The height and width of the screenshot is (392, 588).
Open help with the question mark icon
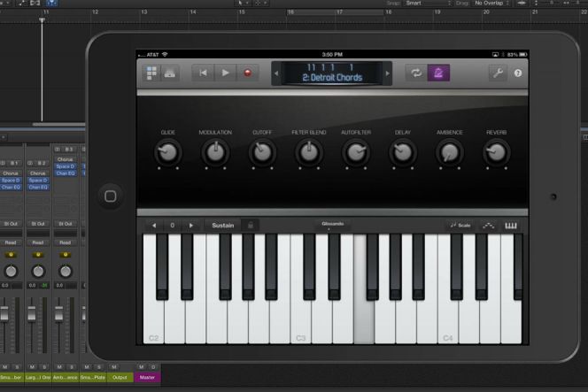click(x=518, y=73)
